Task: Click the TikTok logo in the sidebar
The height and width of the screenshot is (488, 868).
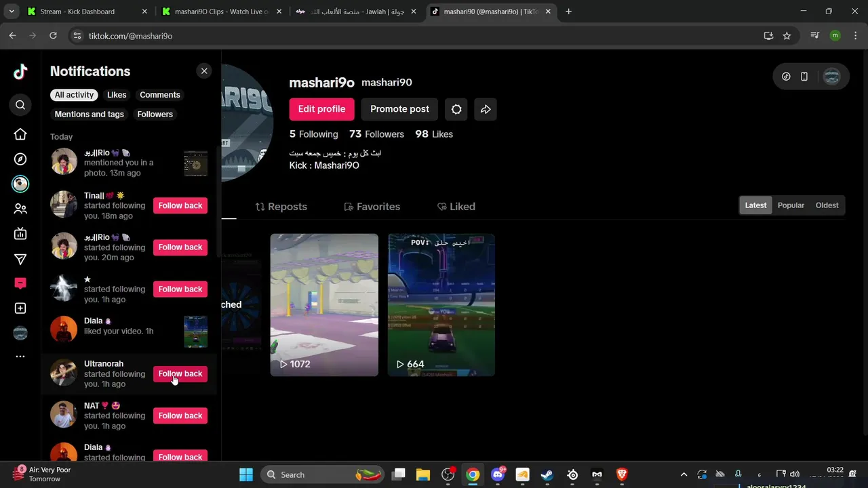Action: tap(20, 72)
